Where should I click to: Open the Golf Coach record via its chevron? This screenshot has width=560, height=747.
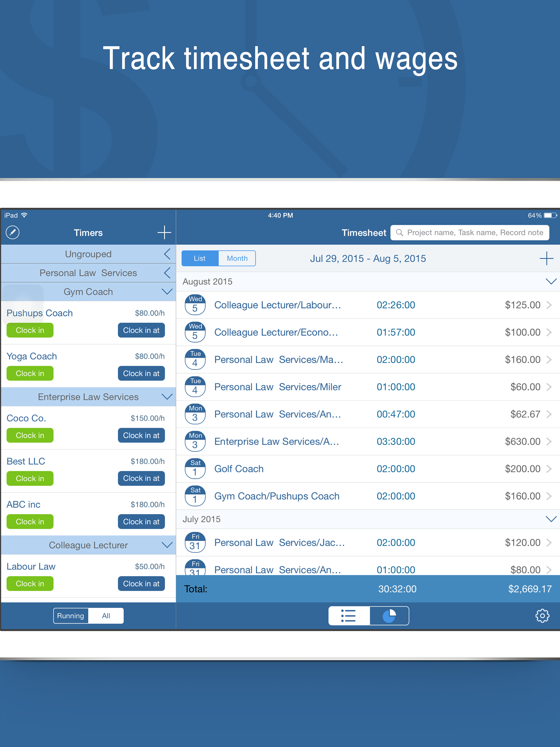(x=549, y=469)
